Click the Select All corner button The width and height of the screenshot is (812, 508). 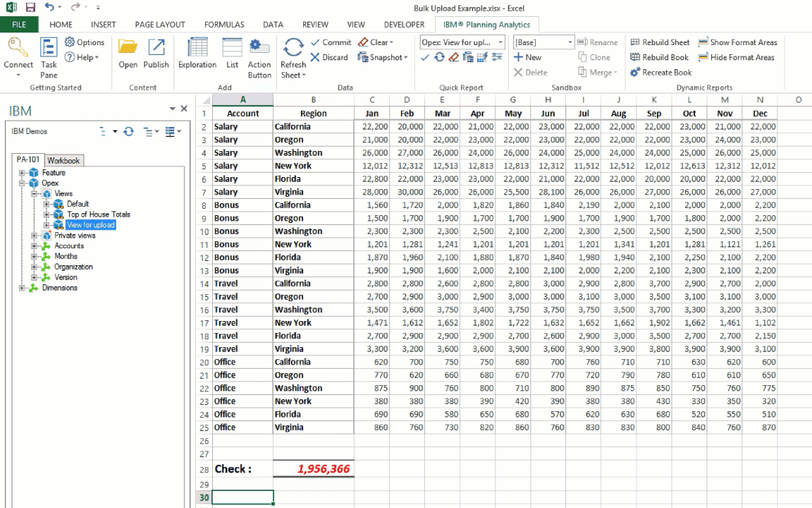[x=204, y=100]
